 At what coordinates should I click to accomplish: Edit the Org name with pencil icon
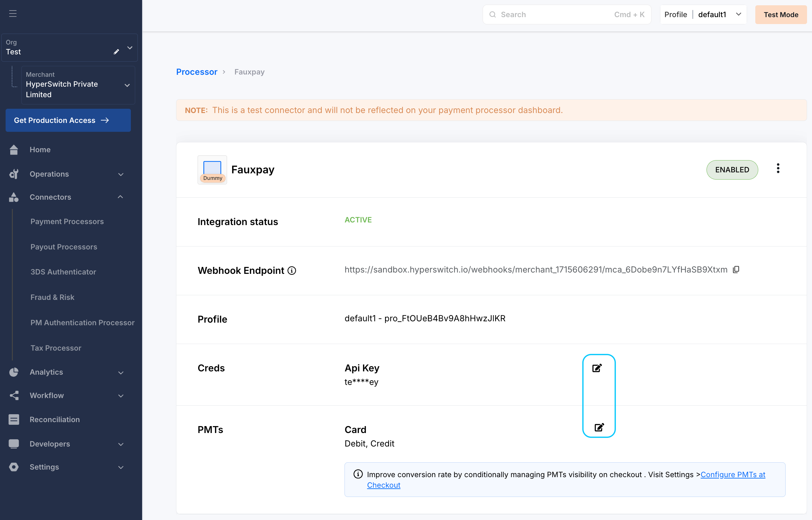(x=116, y=52)
